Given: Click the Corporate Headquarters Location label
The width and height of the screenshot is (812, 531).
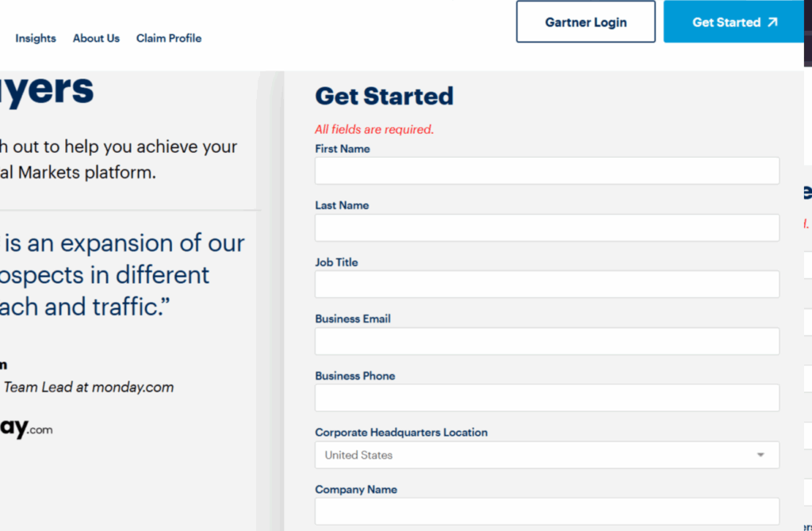Looking at the screenshot, I should [x=401, y=432].
